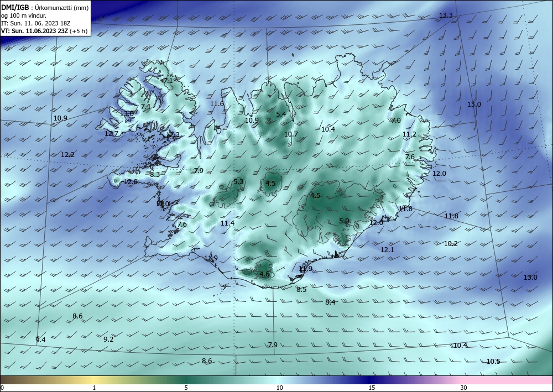553x392 pixels.
Task: Click the 11.4 value label
Action: [x=227, y=223]
